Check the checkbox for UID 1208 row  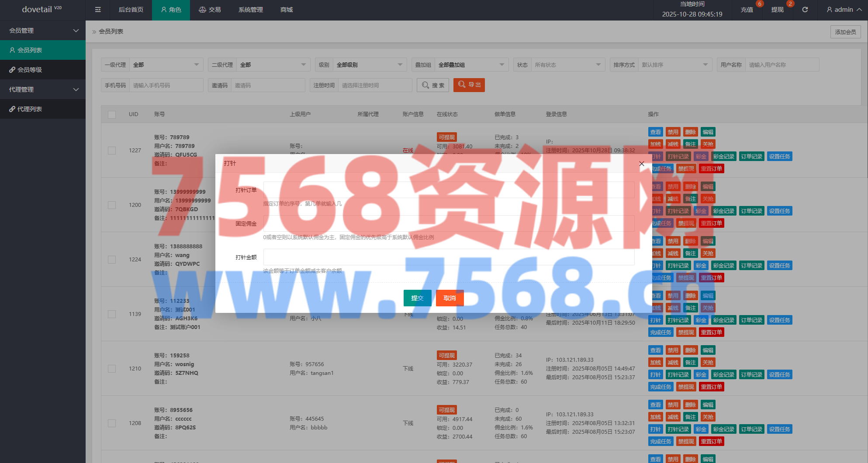pyautogui.click(x=112, y=423)
